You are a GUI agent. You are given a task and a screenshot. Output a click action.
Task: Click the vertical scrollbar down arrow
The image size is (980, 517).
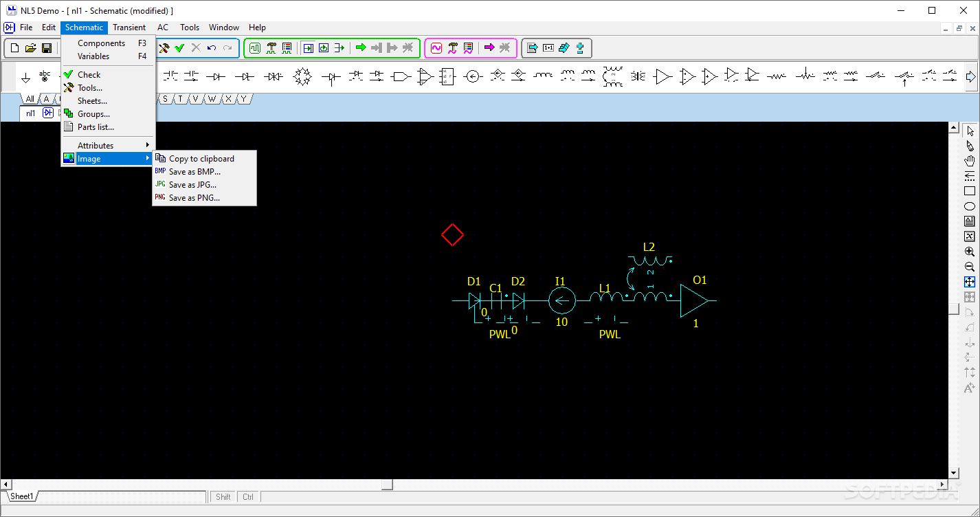tap(953, 473)
